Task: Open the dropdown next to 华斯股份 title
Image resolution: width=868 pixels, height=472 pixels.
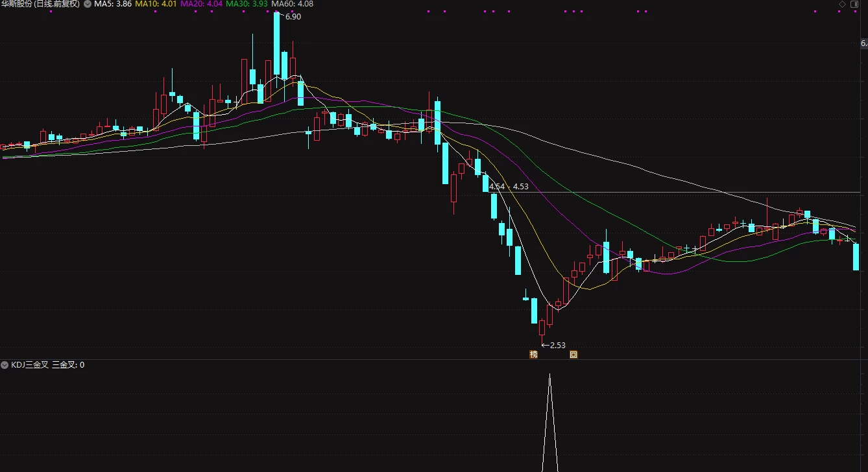Action: click(x=88, y=4)
